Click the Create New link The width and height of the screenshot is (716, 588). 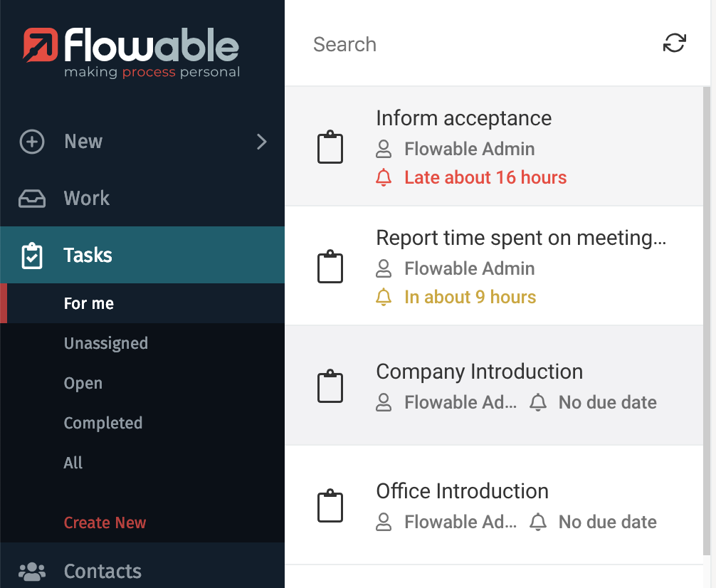pyautogui.click(x=105, y=523)
